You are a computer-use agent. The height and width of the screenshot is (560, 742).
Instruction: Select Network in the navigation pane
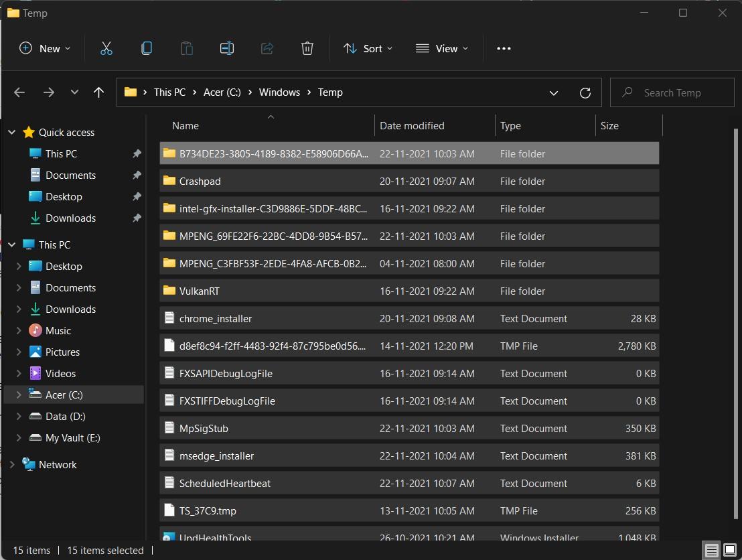pyautogui.click(x=58, y=465)
